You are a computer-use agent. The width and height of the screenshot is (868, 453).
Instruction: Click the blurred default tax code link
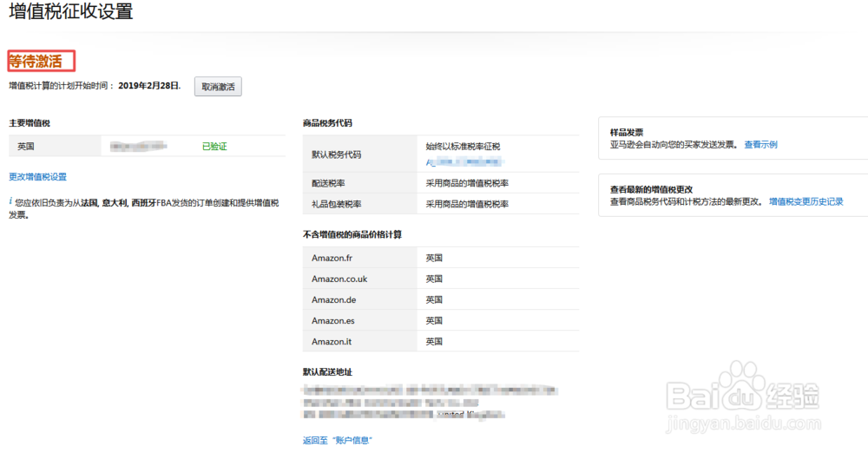tap(464, 161)
